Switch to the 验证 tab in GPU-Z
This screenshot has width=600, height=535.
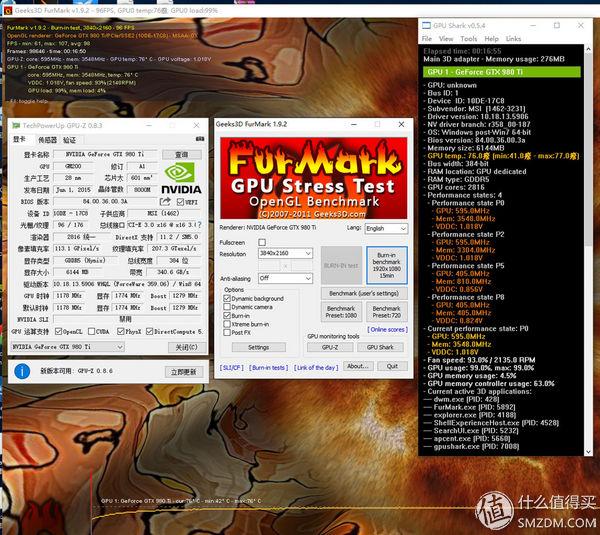(x=69, y=140)
